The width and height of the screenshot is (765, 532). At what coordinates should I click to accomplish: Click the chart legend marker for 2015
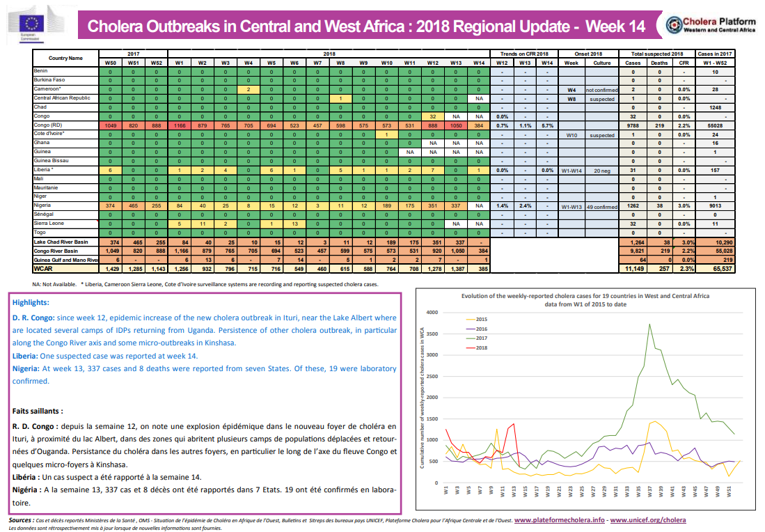472,320
